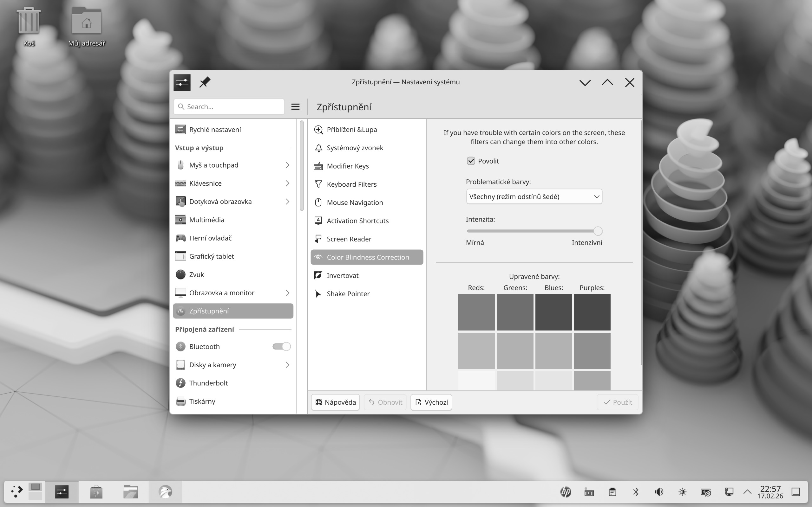Toggle the Bluetooth switch in sidebar
The image size is (812, 507).
282,346
